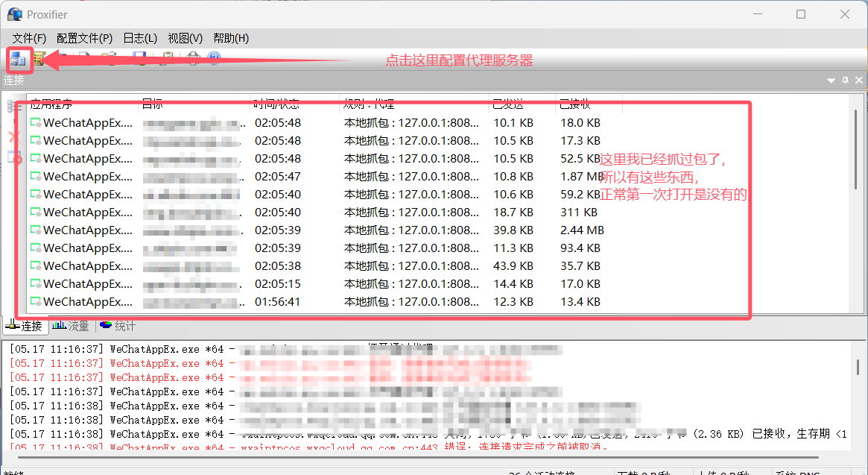Switch to the 流量 tab
The height and width of the screenshot is (475, 868).
coord(72,326)
